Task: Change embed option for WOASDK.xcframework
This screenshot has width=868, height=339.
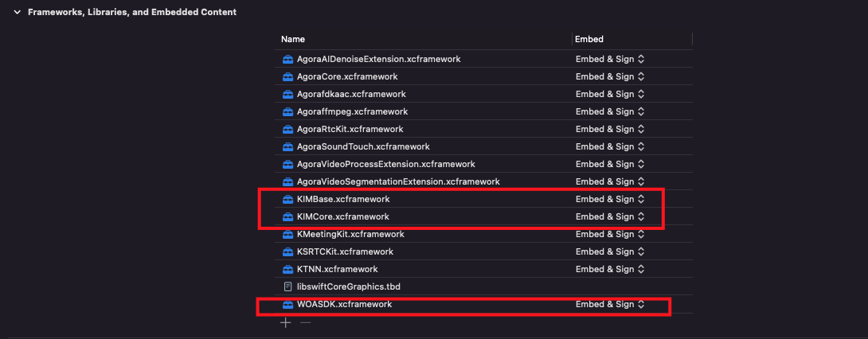Action: pyautogui.click(x=610, y=304)
